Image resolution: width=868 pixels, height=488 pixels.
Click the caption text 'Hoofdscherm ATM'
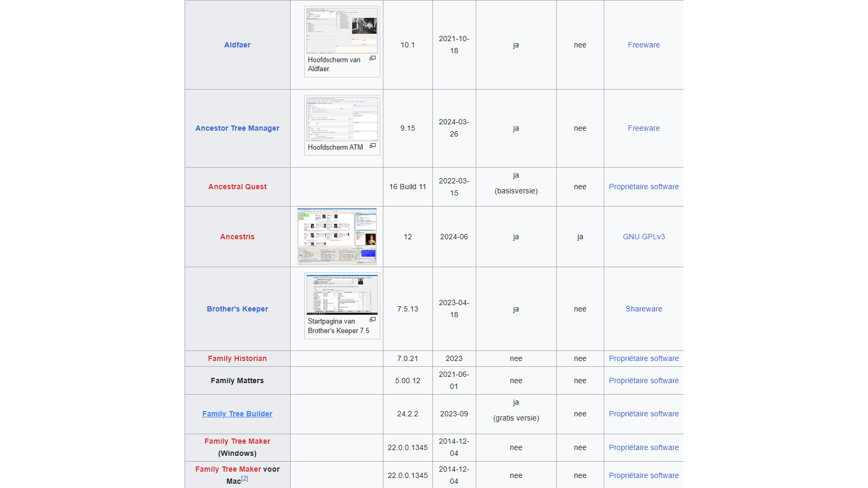(335, 147)
